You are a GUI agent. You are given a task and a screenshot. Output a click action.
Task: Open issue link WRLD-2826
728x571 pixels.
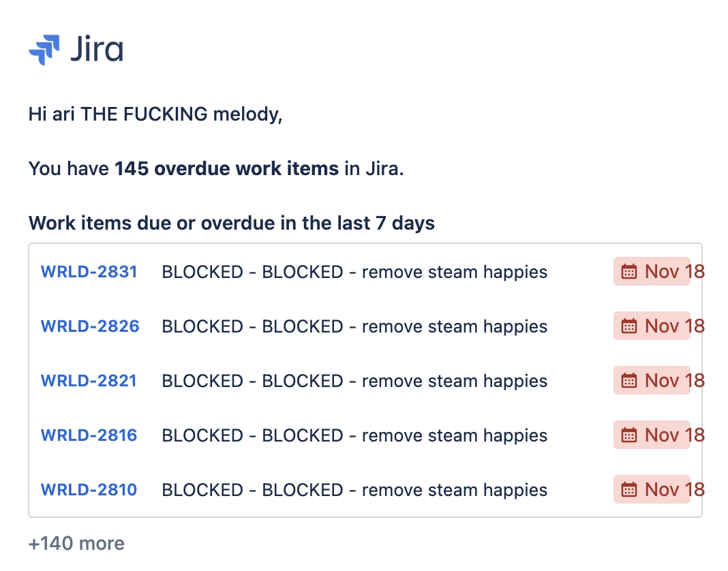point(90,326)
